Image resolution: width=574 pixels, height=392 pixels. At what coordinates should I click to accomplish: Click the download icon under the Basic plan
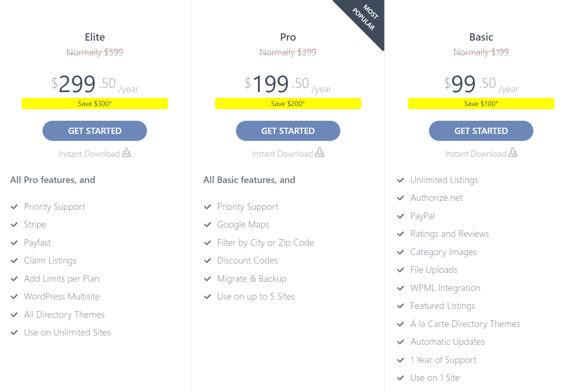tap(513, 152)
